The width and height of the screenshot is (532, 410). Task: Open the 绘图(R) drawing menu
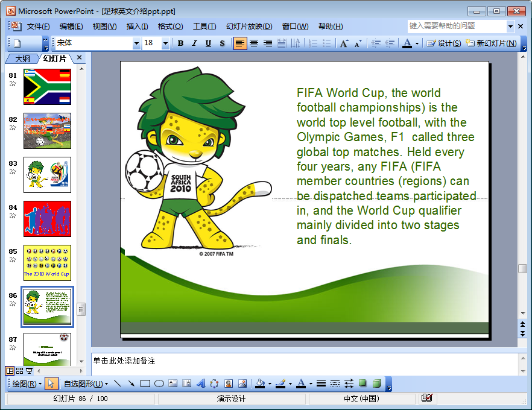coord(27,384)
